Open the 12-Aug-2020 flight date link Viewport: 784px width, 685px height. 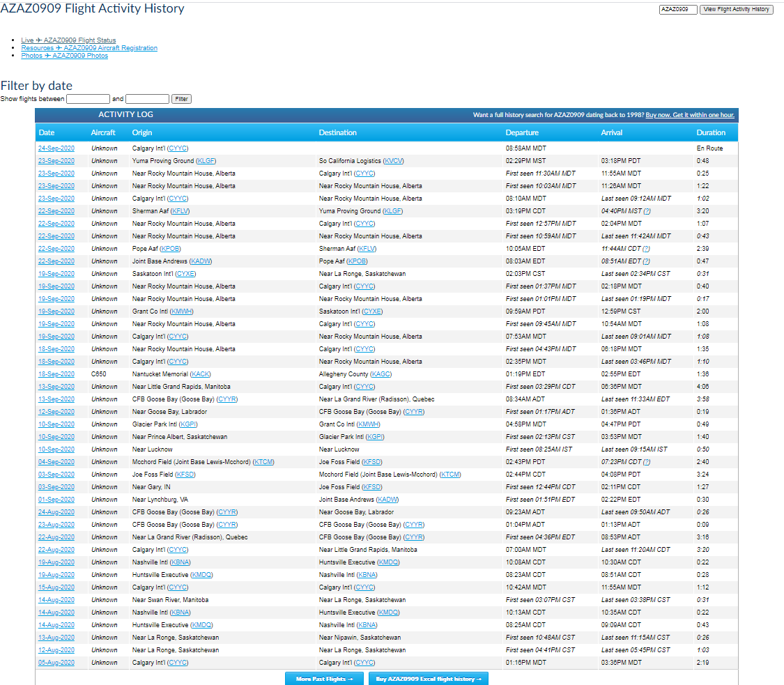tap(56, 650)
